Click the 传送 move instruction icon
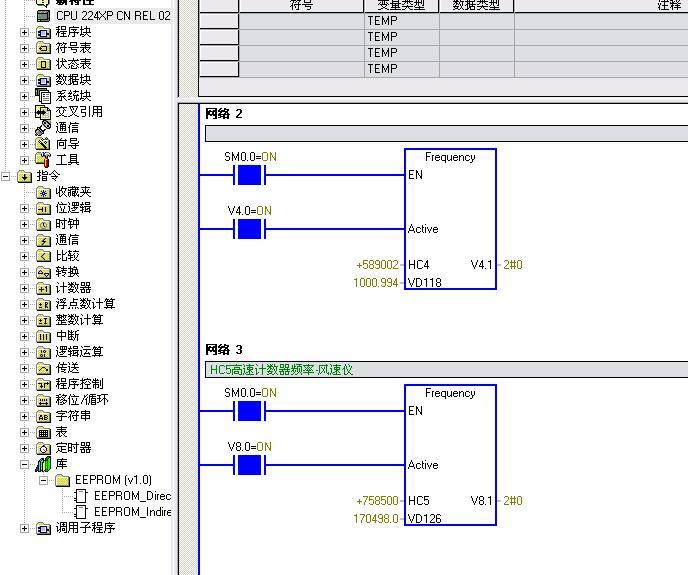 (x=43, y=368)
